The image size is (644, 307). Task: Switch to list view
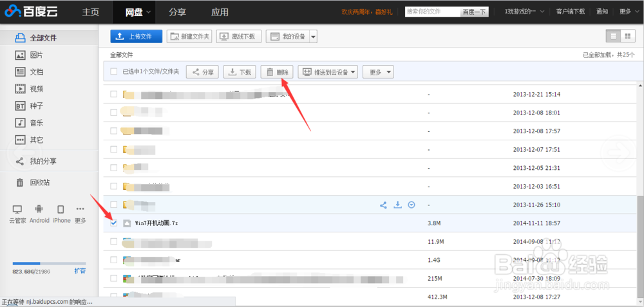pos(614,36)
